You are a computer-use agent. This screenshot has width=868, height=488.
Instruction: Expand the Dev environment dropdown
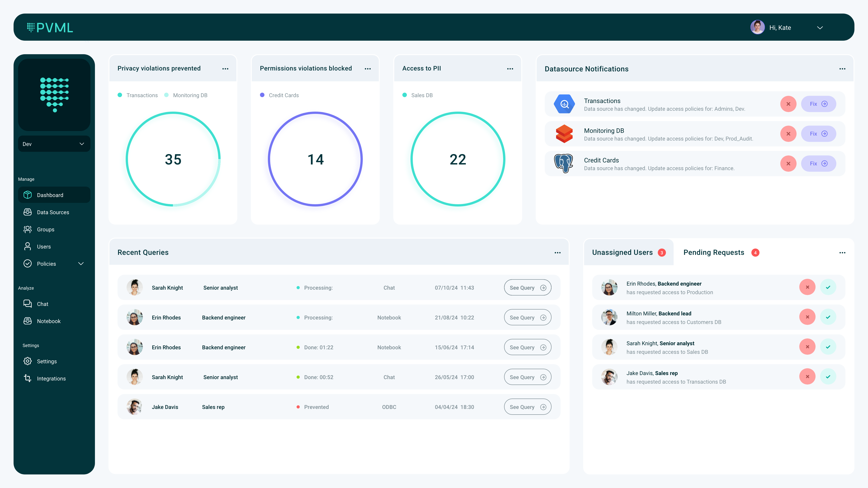54,144
